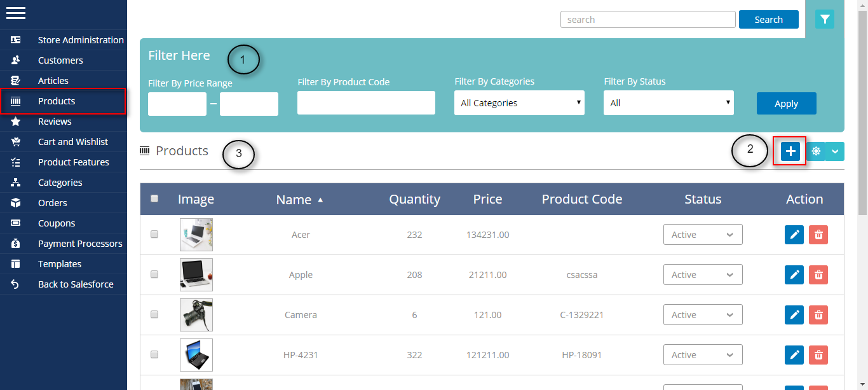Screen dimensions: 868x390
Task: Change the Apple product Status dropdown
Action: tap(703, 275)
